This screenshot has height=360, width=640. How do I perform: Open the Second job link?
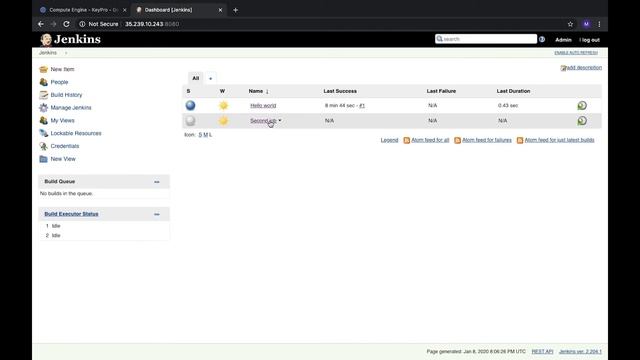263,120
